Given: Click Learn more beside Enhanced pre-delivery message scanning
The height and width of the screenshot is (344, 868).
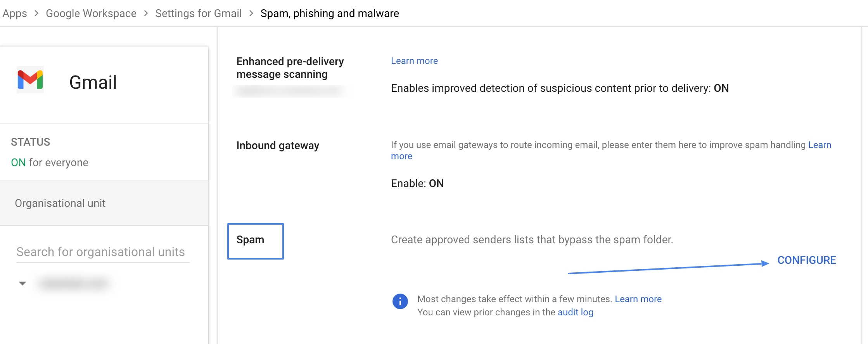Looking at the screenshot, I should (414, 60).
